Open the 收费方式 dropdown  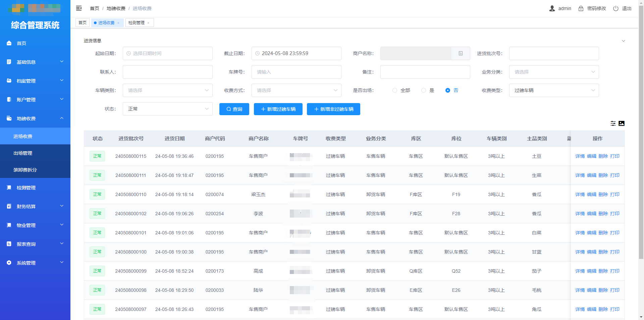(x=296, y=90)
